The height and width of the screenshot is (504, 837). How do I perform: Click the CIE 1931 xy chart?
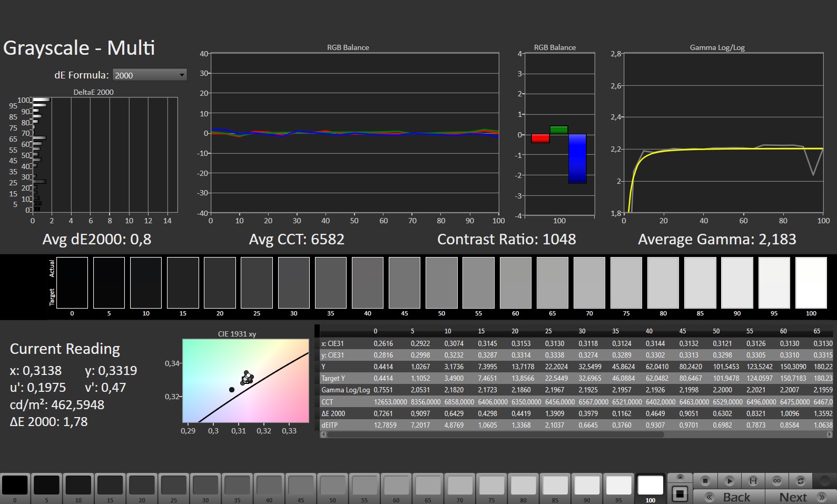(x=245, y=380)
